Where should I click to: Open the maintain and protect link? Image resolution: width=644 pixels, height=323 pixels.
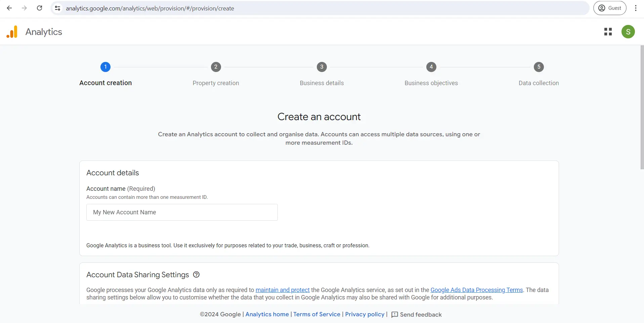coord(283,290)
